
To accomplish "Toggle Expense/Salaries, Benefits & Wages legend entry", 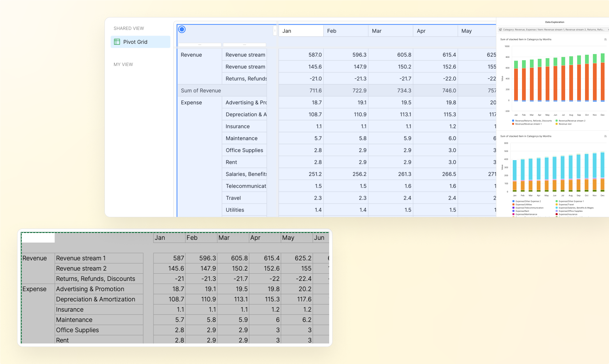I will (574, 208).
